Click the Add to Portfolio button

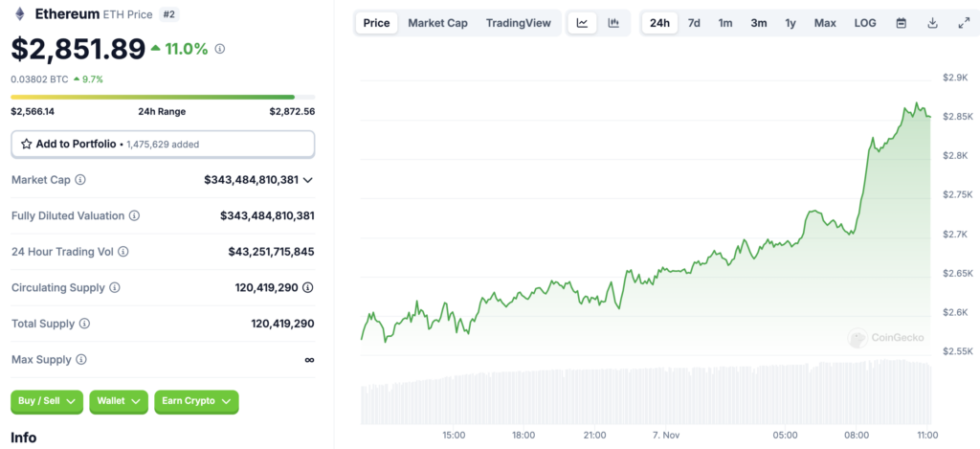(x=163, y=144)
